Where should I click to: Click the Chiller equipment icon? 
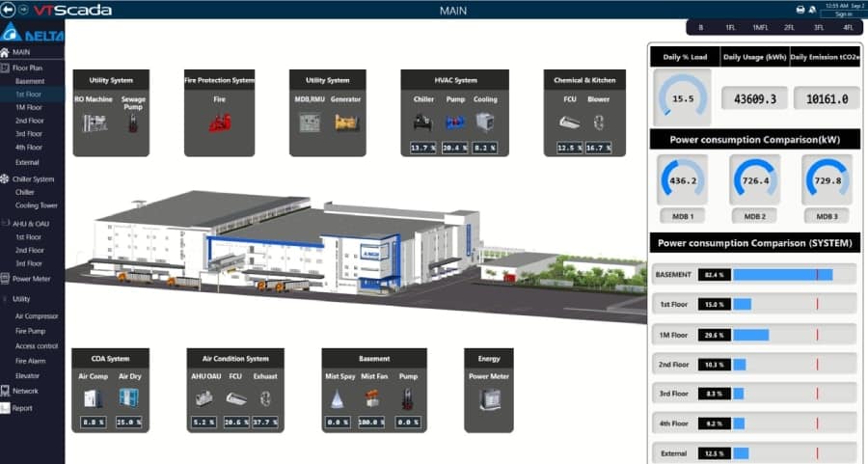tap(422, 123)
